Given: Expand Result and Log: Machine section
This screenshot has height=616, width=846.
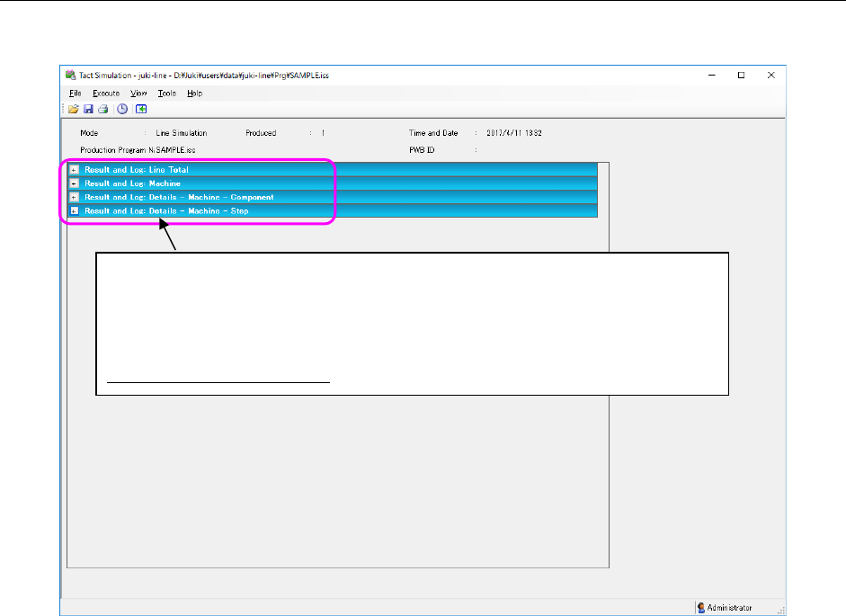Looking at the screenshot, I should [75, 183].
